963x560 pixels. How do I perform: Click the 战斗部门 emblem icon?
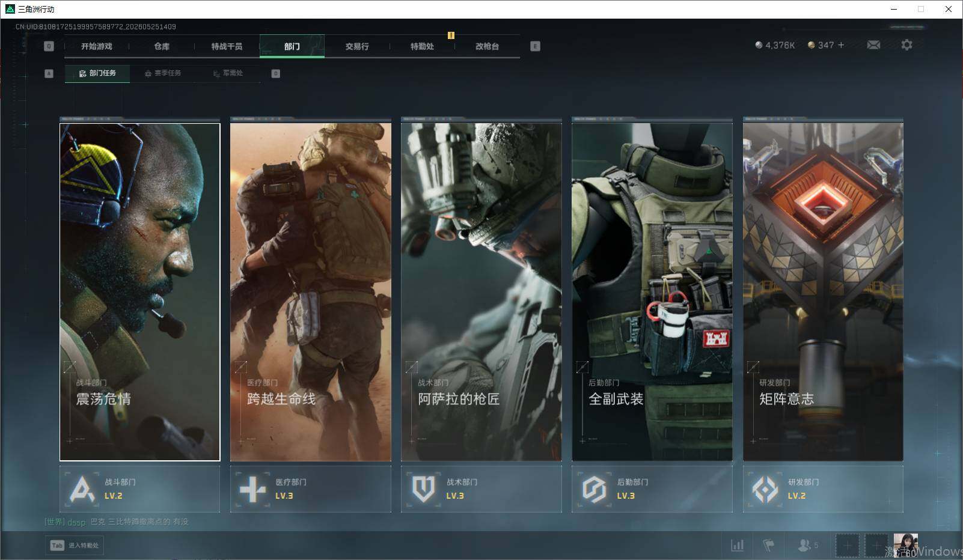[x=82, y=489]
